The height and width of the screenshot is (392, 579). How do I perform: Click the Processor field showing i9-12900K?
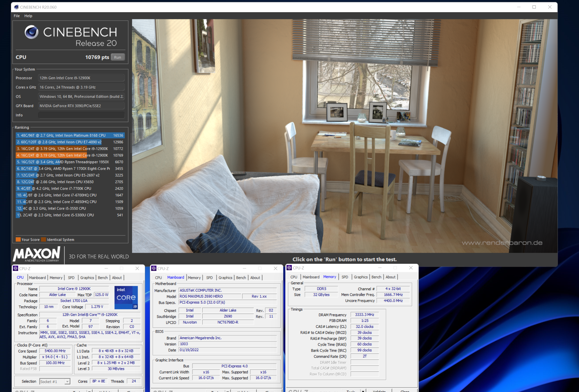pos(81,78)
